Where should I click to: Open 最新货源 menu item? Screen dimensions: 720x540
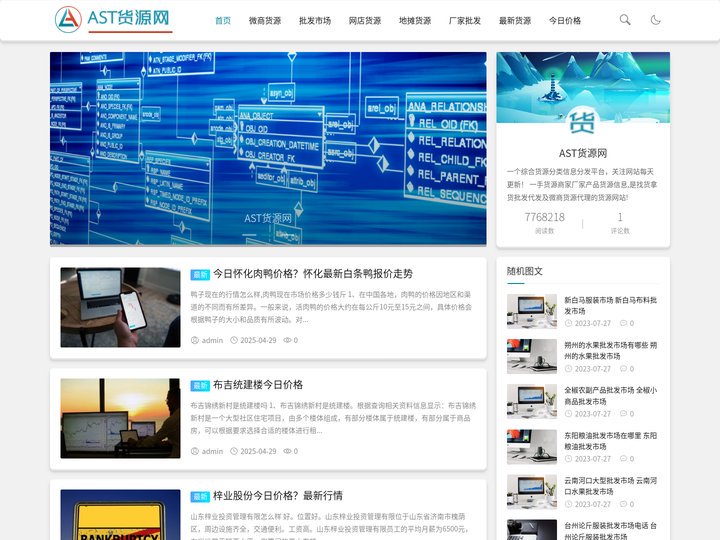[x=515, y=21]
